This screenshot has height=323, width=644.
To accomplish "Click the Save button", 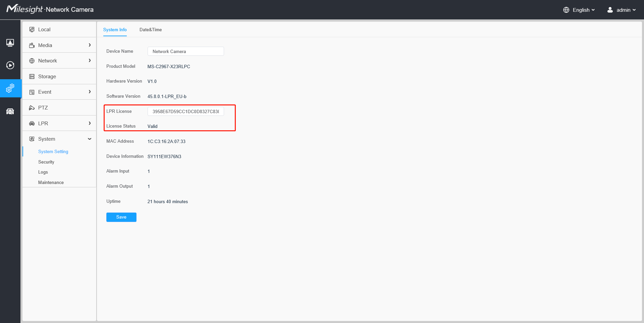I will (121, 217).
